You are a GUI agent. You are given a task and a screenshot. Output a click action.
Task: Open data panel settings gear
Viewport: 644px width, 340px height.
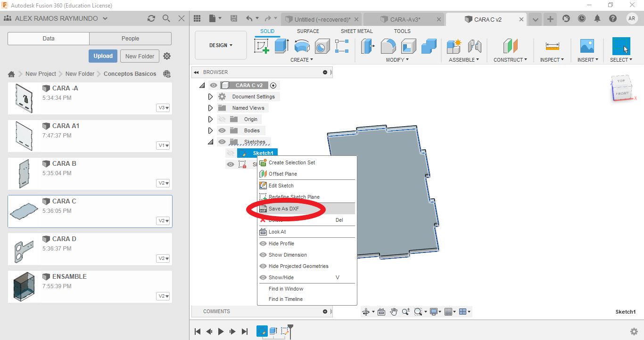pos(167,56)
